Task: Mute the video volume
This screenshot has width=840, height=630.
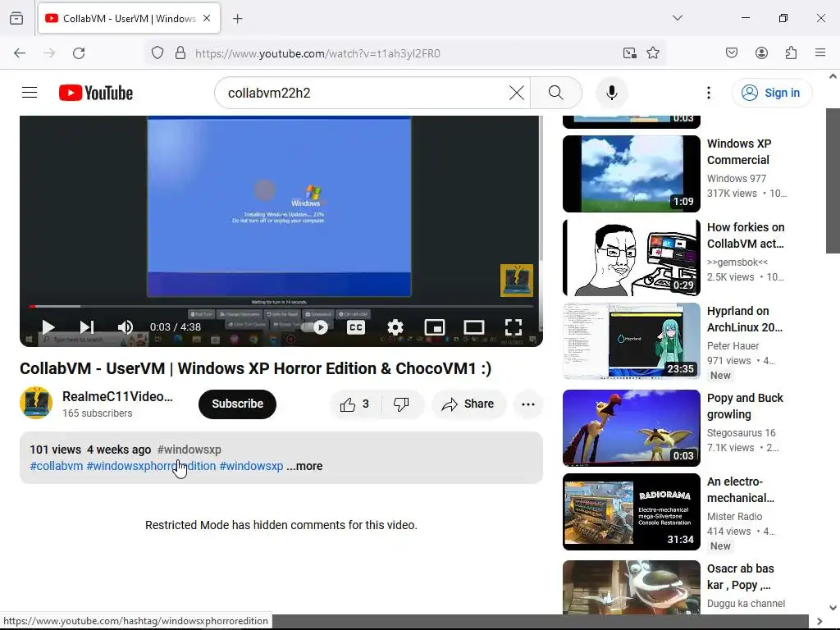Action: (126, 326)
